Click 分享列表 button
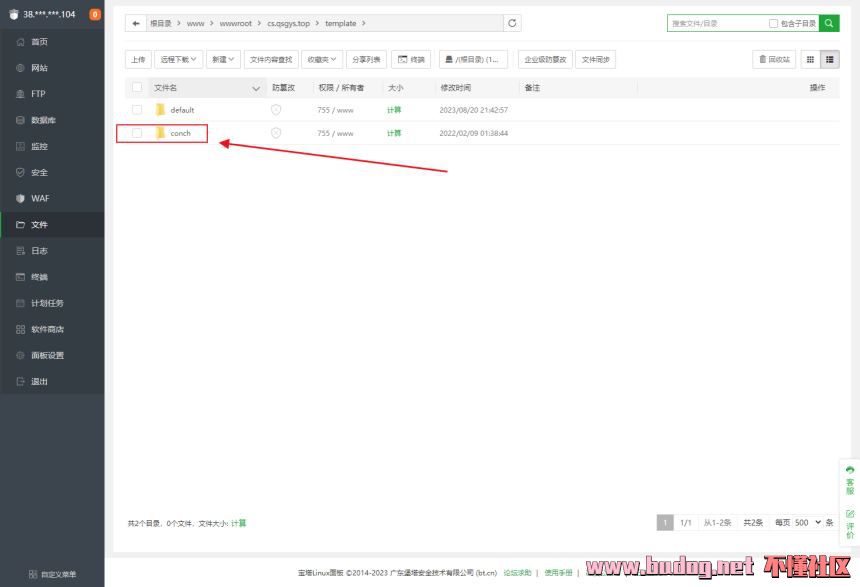 [x=366, y=59]
